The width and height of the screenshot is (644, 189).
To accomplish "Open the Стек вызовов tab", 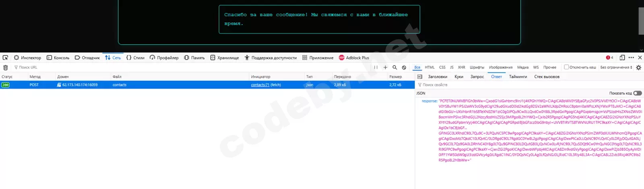I will pos(547,77).
